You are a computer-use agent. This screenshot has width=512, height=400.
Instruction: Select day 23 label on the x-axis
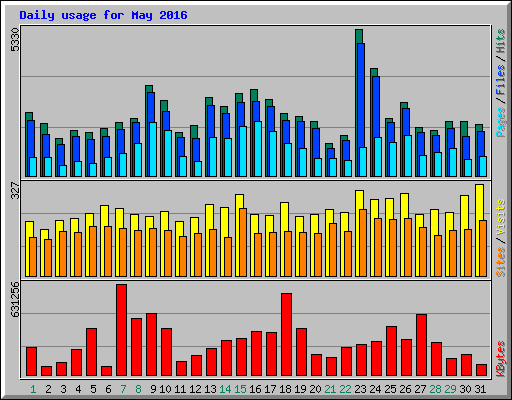tap(360, 389)
